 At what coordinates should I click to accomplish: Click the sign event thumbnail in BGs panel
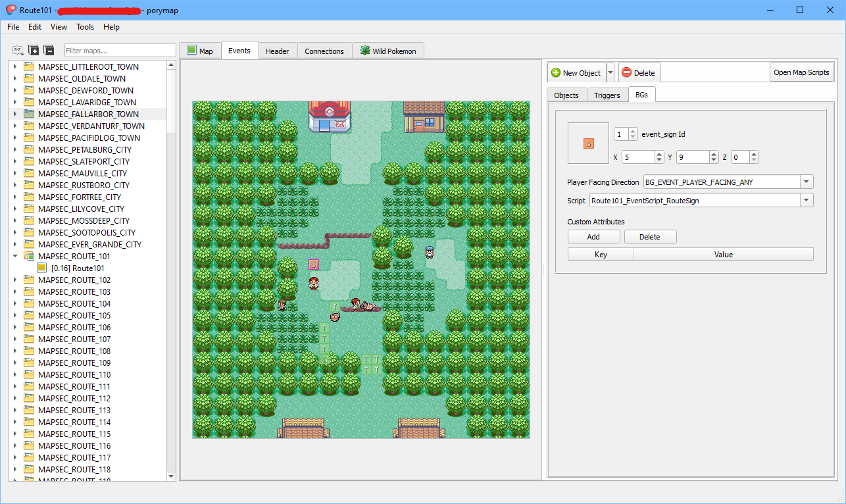[x=588, y=143]
